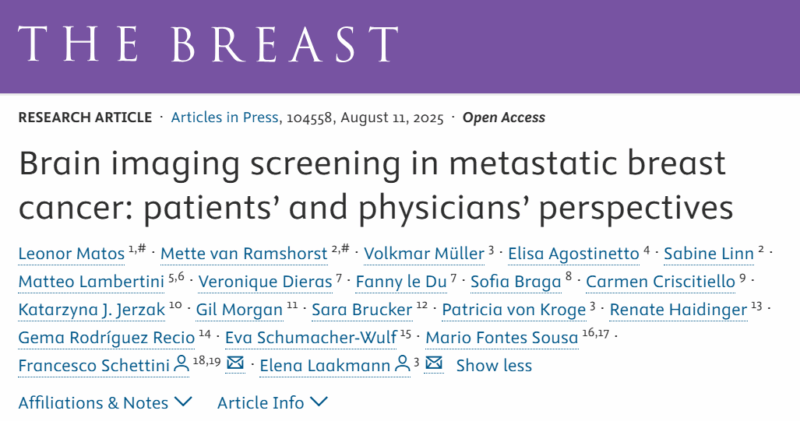The width and height of the screenshot is (800, 421).
Task: Select author Katarzyna J. Jerzak
Action: tap(92, 309)
